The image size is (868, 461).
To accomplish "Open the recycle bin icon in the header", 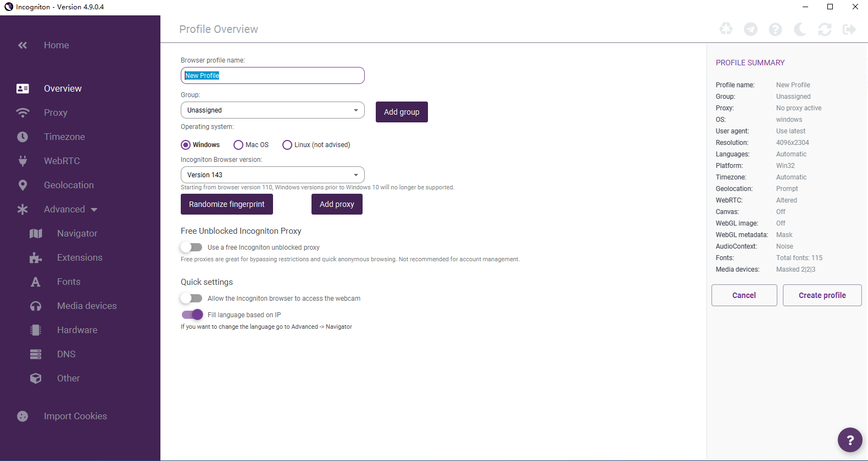I will [x=726, y=29].
